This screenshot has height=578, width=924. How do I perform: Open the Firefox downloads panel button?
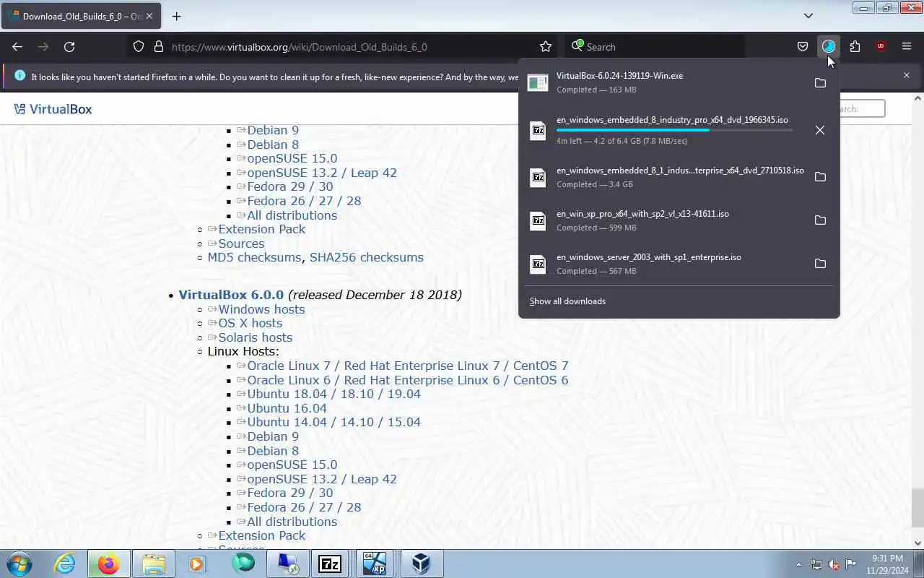[x=828, y=46]
